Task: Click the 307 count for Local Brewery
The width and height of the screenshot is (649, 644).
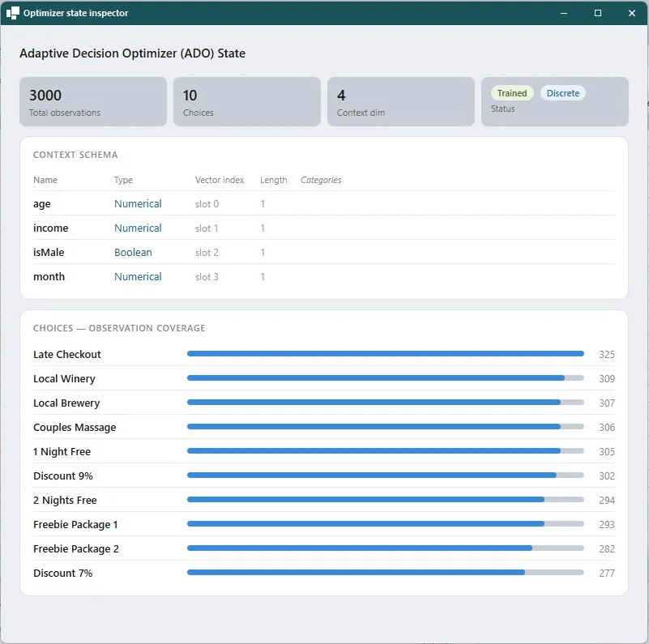Action: (606, 403)
